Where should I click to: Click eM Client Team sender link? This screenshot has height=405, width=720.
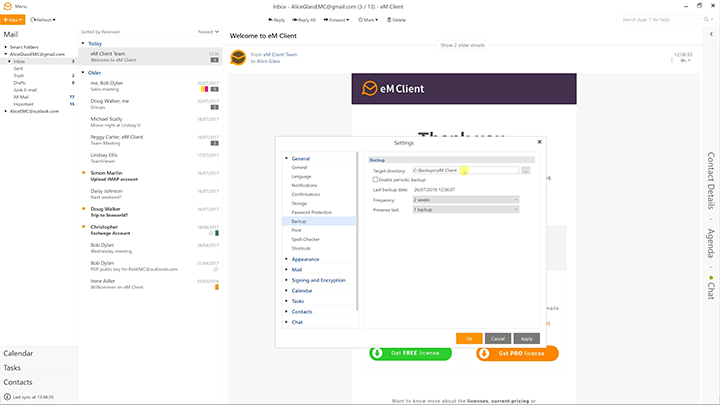(x=280, y=54)
